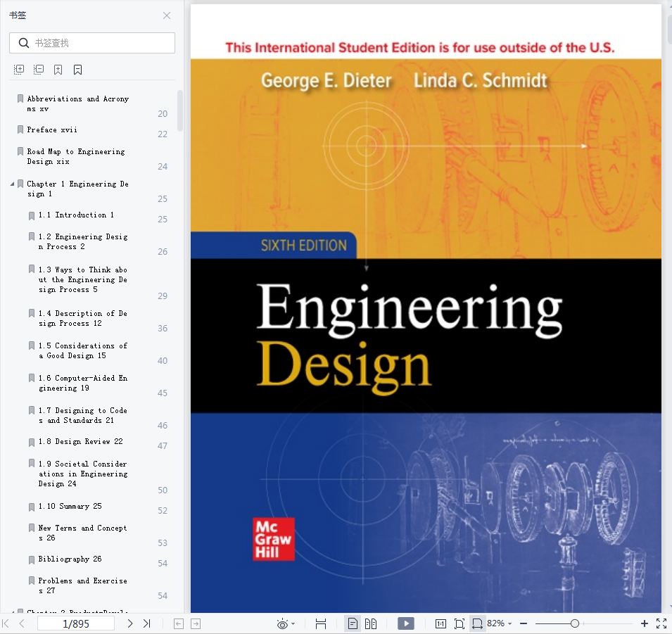Viewport: 672px width, 634px height.
Task: Click bookmark ribbon icon beside 1.8 Design Review
Action: coord(31,443)
